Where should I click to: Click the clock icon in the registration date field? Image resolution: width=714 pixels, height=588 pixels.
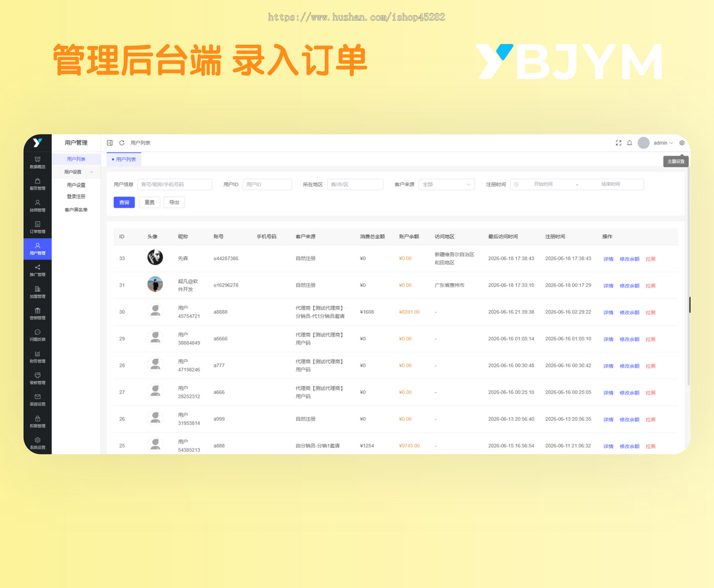pos(516,184)
